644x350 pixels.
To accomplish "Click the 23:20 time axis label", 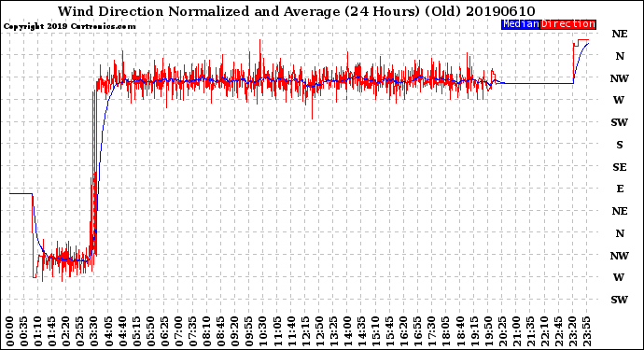I will pyautogui.click(x=572, y=331).
